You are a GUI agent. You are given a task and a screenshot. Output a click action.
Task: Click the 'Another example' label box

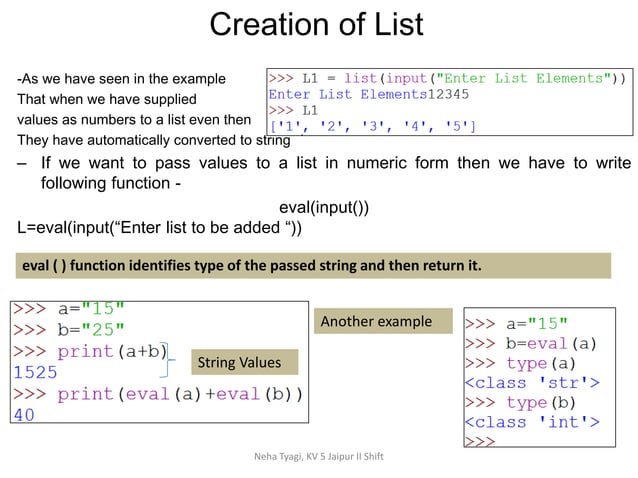click(383, 321)
